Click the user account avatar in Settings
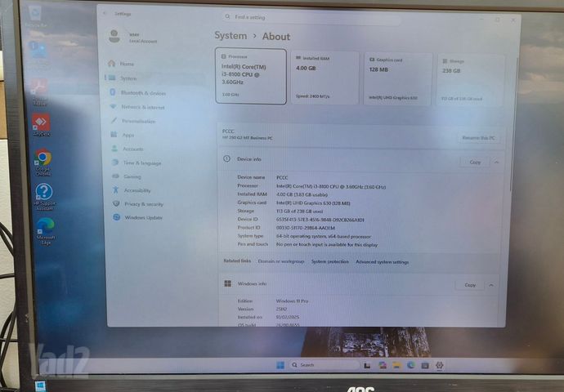The height and width of the screenshot is (392, 564). click(x=114, y=36)
